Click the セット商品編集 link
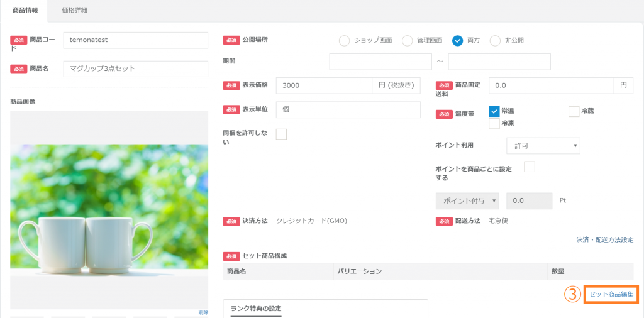Viewport: 644px width, 318px height. 611,294
